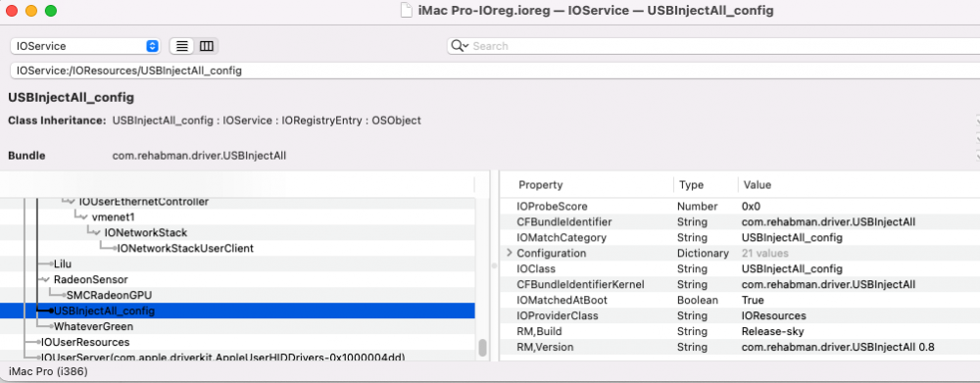Click the tree pane vertical scrollbar
Viewport: 980px width, 383px height.
pos(482,348)
